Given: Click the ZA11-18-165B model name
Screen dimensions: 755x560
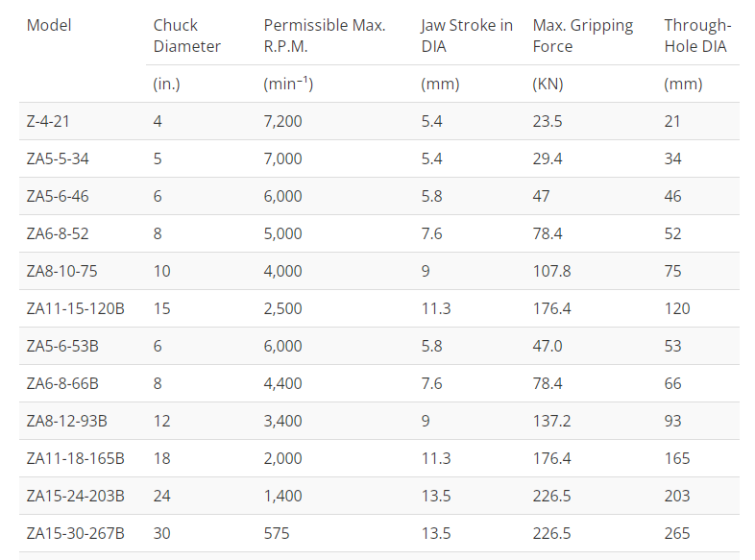Looking at the screenshot, I should pos(75,458).
